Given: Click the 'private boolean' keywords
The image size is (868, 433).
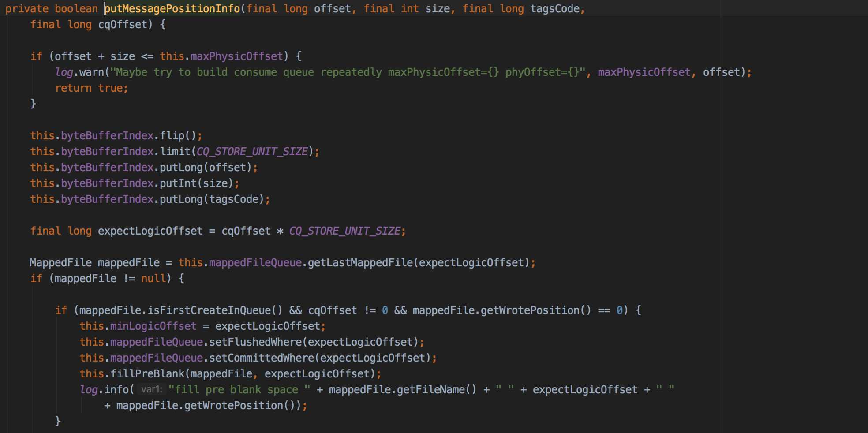Looking at the screenshot, I should [52, 8].
